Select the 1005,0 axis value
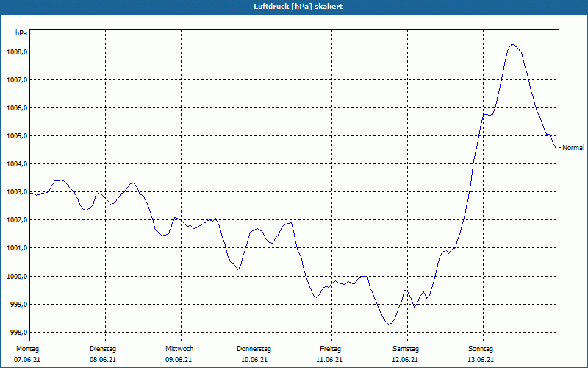The width and height of the screenshot is (588, 368). pyautogui.click(x=17, y=136)
